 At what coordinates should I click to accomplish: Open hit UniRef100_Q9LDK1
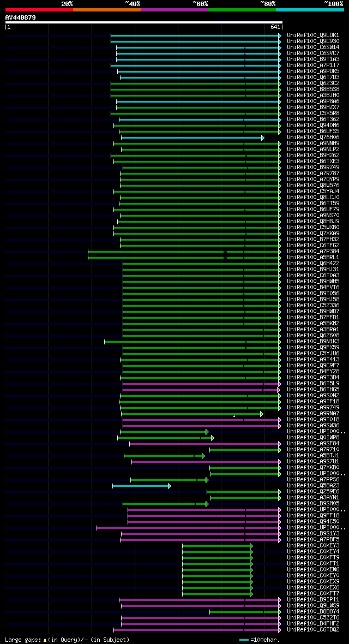click(x=313, y=35)
